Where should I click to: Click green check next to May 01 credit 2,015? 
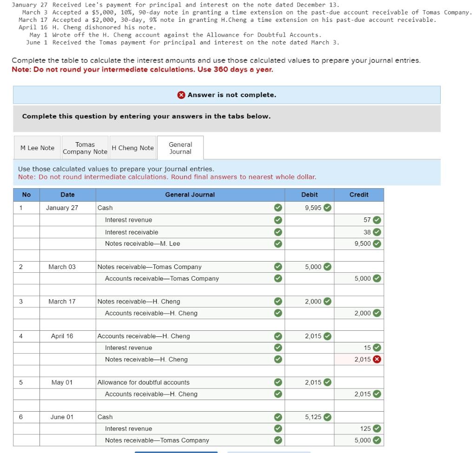tap(377, 394)
